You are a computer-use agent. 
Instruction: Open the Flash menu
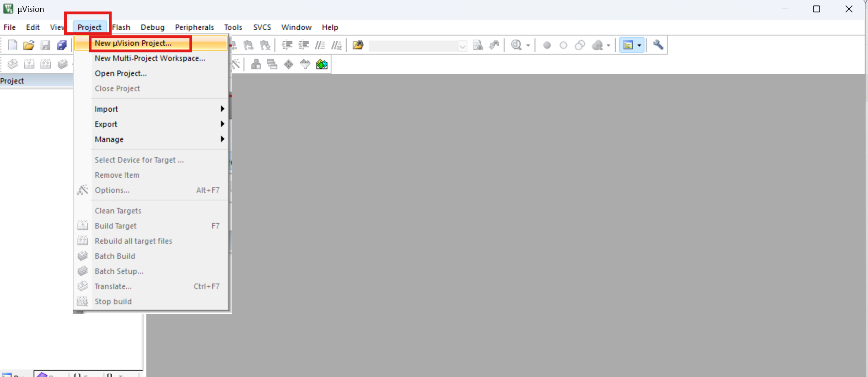point(121,27)
